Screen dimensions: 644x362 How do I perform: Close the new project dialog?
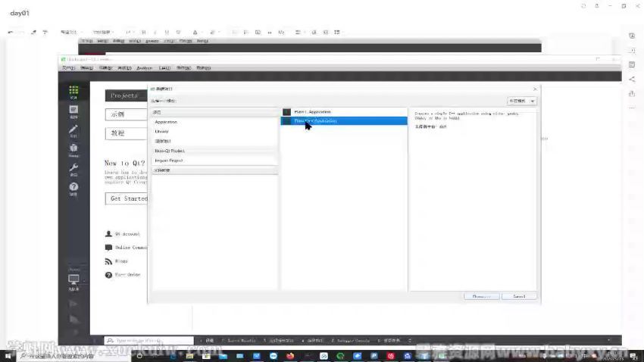(x=535, y=89)
